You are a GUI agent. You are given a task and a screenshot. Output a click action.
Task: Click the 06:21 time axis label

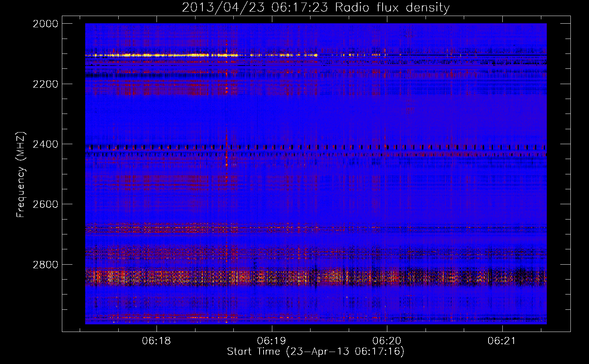pos(502,341)
